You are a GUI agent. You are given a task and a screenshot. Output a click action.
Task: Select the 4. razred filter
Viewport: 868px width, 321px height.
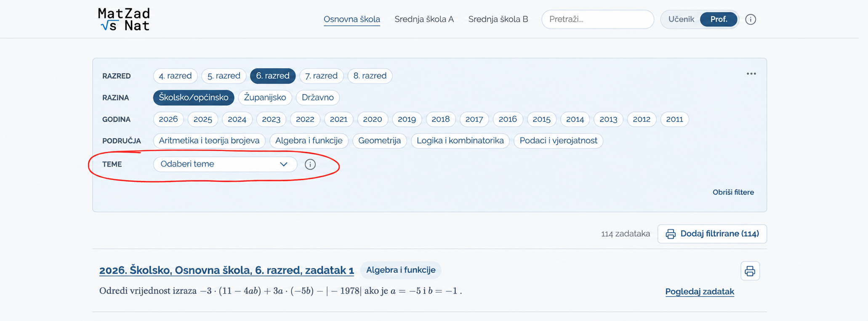coord(175,76)
